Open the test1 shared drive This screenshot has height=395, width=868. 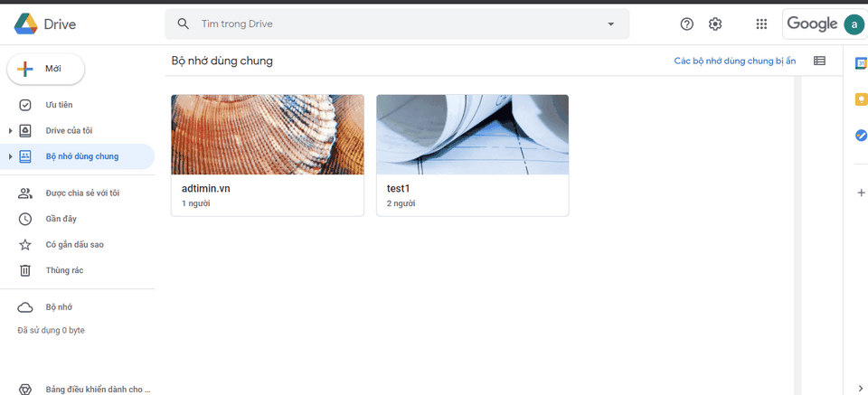tap(472, 155)
